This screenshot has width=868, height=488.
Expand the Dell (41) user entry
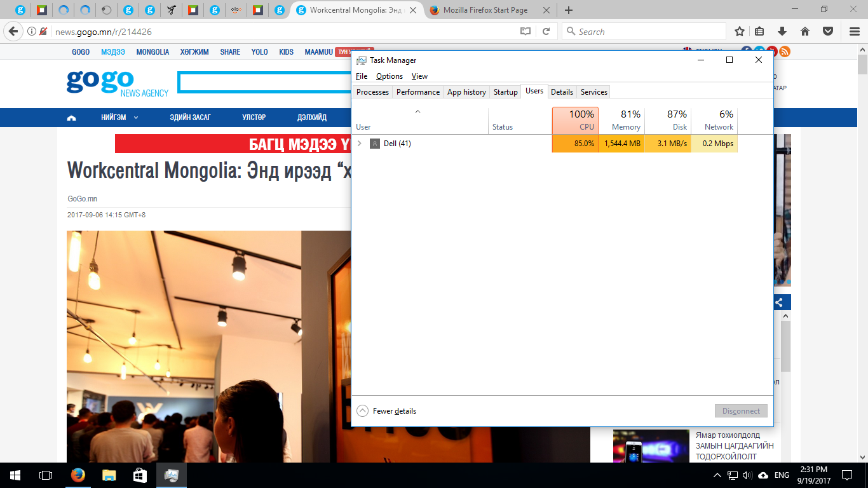click(x=359, y=144)
